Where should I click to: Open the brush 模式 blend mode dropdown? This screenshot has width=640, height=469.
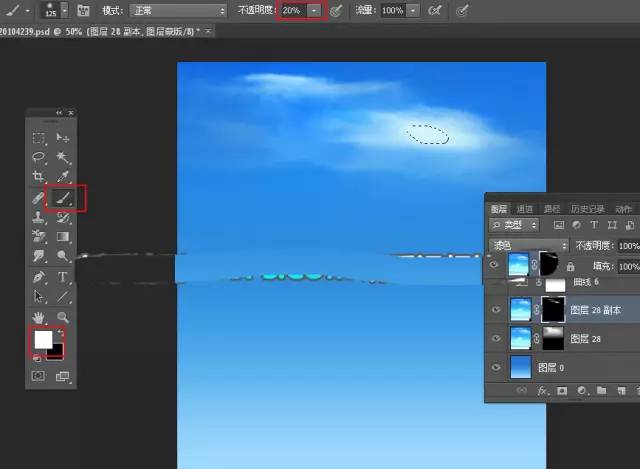[180, 10]
